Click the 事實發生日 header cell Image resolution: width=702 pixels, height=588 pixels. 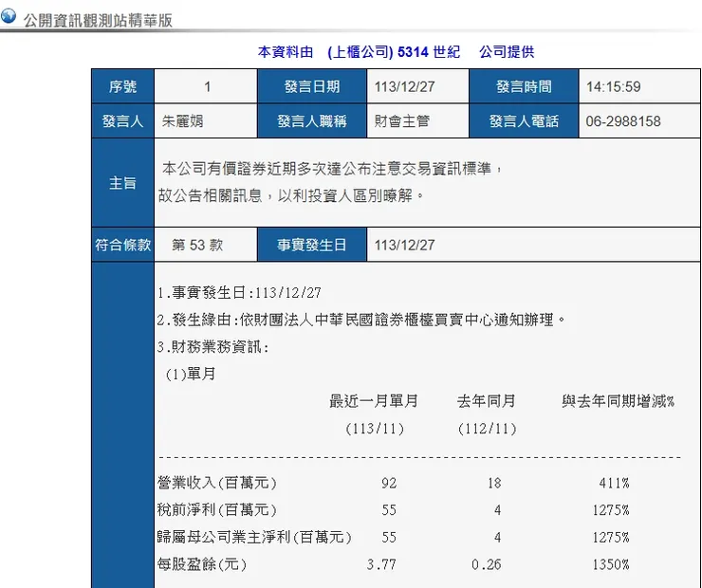(312, 245)
